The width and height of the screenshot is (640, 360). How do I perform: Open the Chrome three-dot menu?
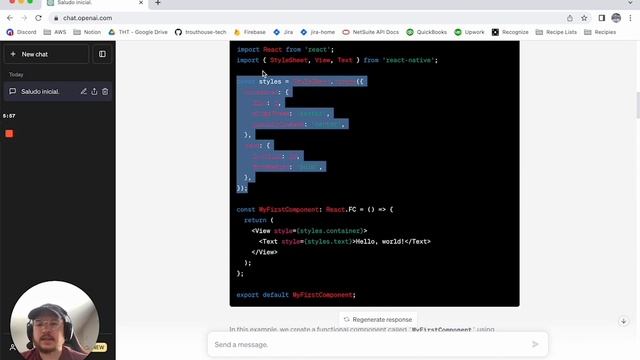tap(631, 18)
